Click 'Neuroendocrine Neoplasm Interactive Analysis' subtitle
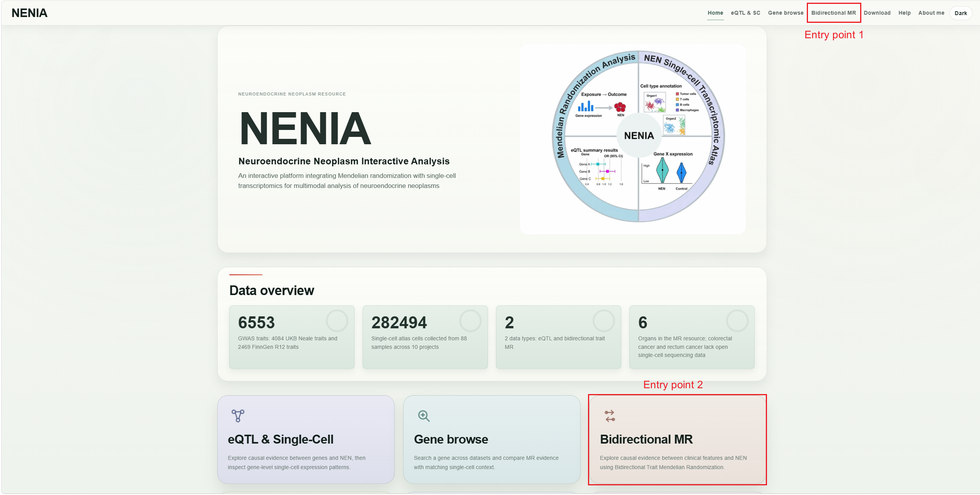The image size is (980, 495). (x=344, y=161)
